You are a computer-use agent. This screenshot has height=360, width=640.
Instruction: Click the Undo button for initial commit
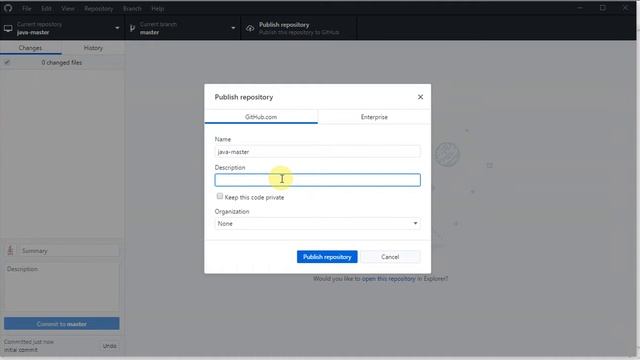pos(109,346)
